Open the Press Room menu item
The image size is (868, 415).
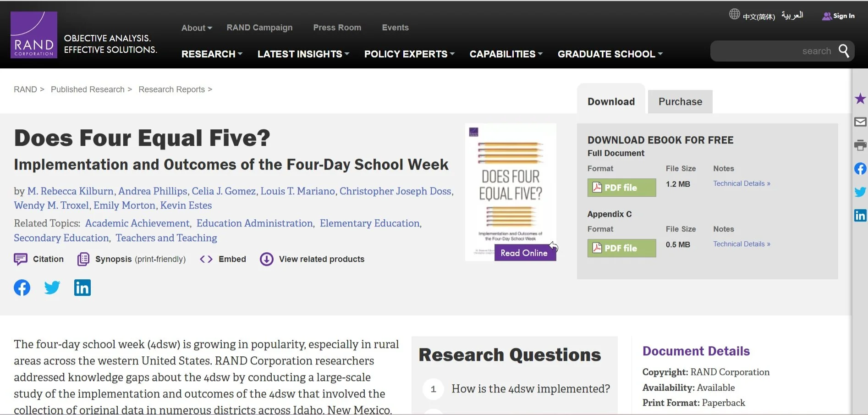click(x=337, y=28)
